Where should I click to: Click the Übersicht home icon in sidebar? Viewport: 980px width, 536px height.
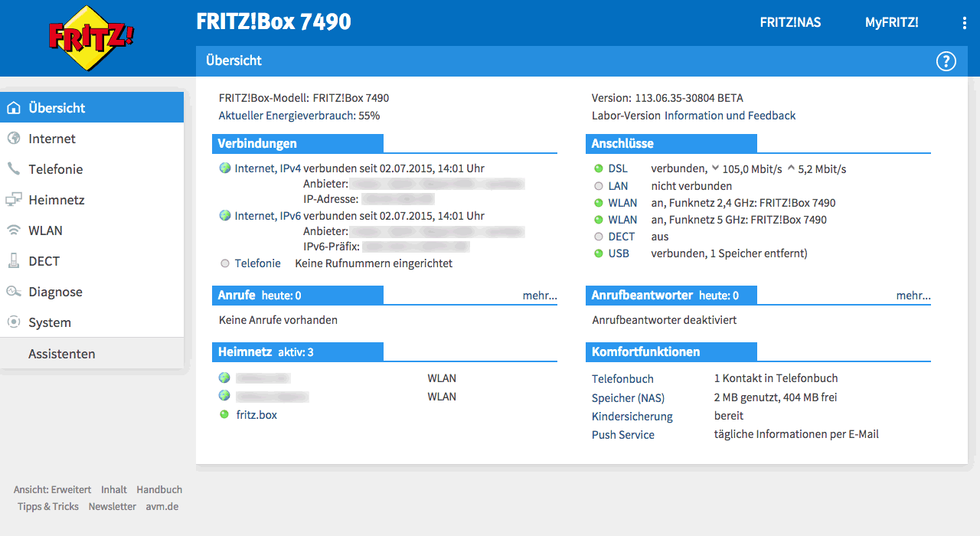point(13,108)
